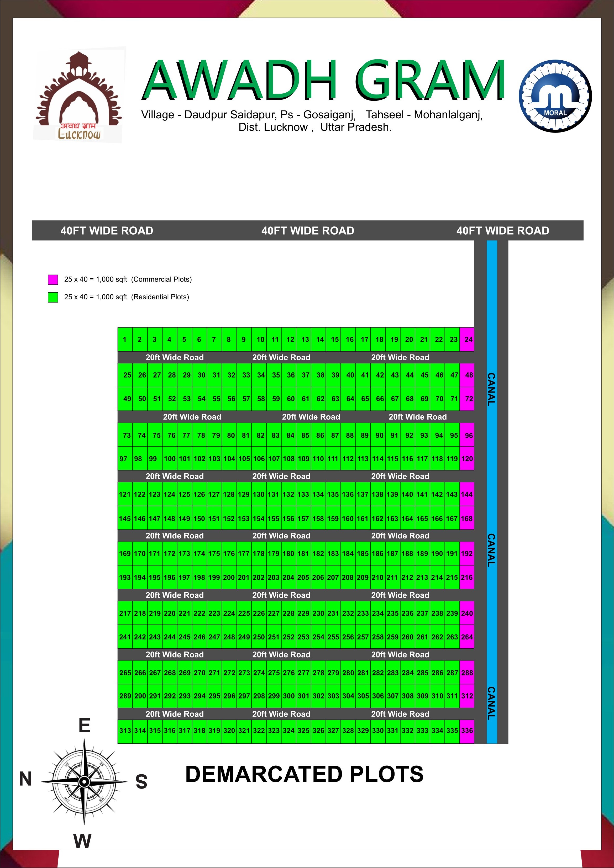Click the magenta commercial plots legend swatch
The height and width of the screenshot is (868, 614).
coord(53,279)
